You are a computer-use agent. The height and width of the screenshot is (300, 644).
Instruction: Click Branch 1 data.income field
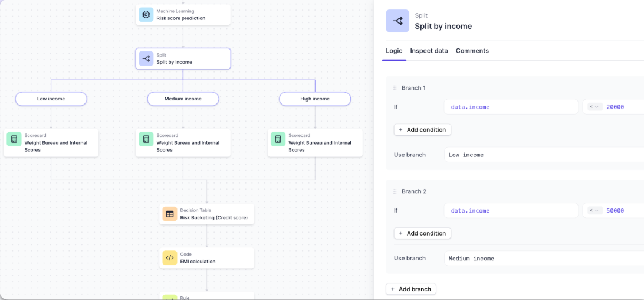(x=511, y=107)
